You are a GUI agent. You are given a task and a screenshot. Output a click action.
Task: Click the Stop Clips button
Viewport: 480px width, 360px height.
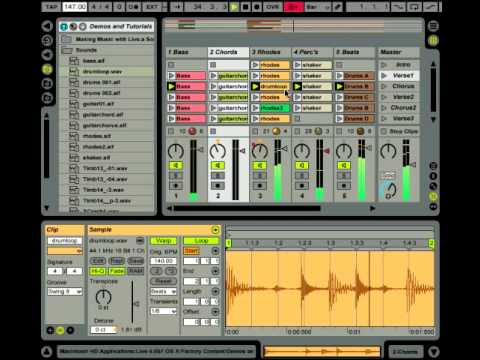pyautogui.click(x=399, y=131)
